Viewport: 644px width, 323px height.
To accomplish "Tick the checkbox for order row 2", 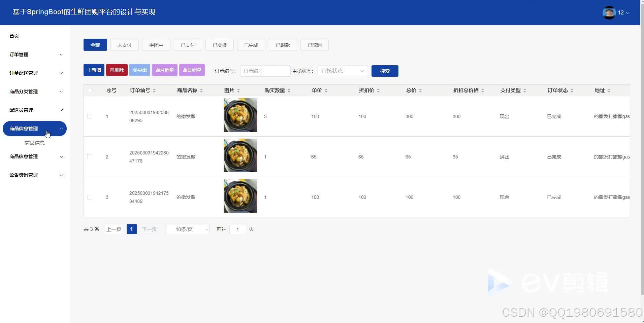I will click(x=90, y=157).
